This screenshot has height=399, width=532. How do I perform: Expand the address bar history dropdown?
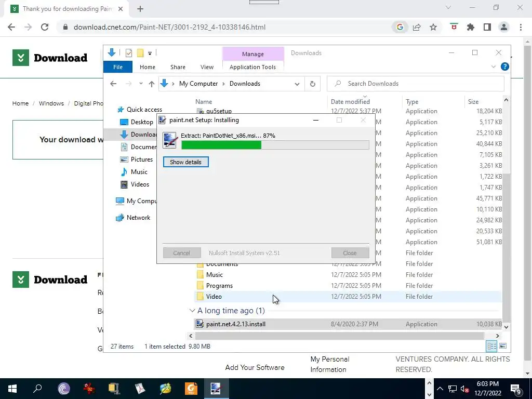tap(297, 84)
